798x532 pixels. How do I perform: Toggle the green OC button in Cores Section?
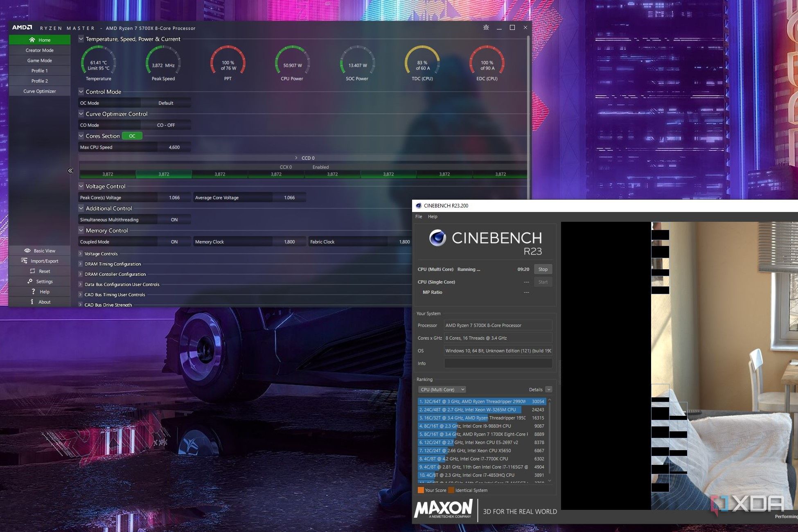coord(132,136)
